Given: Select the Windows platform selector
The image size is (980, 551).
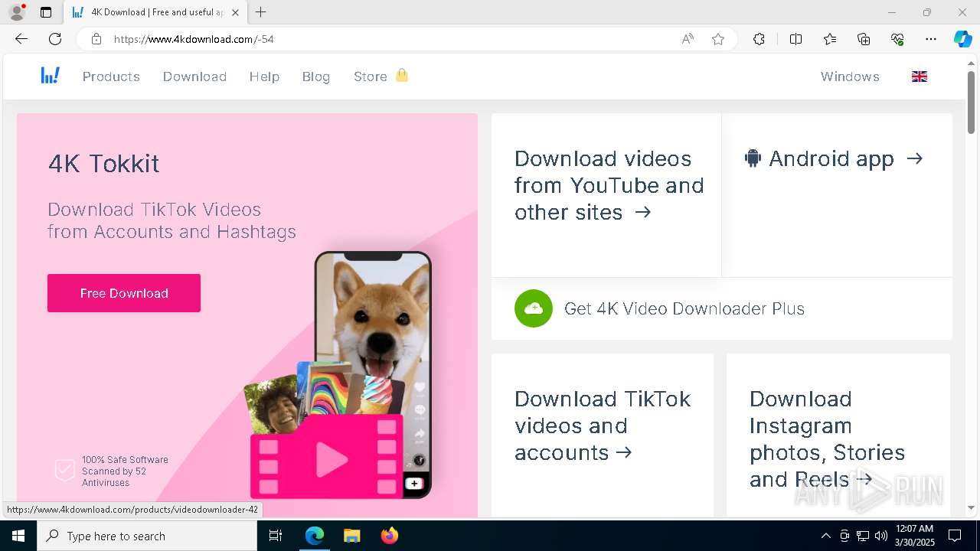Looking at the screenshot, I should coord(850,77).
